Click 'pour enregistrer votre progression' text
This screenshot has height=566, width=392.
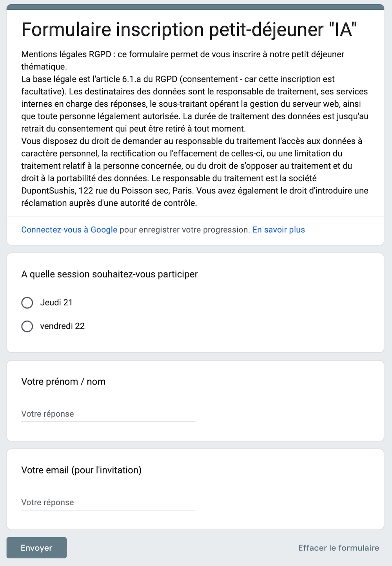point(185,230)
